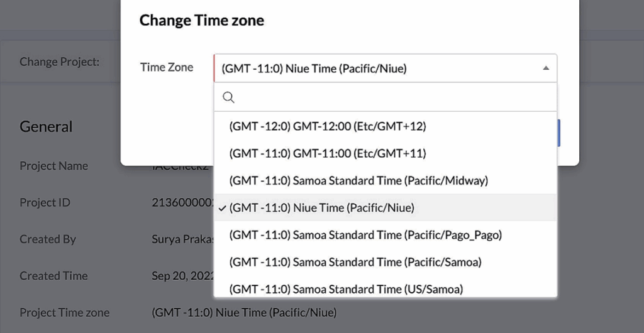Click the Time Zone field label
Viewport: 644px width, 333px height.
[x=167, y=68]
